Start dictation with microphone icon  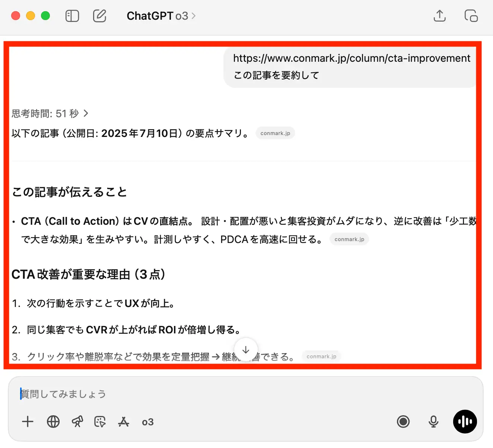click(x=433, y=422)
